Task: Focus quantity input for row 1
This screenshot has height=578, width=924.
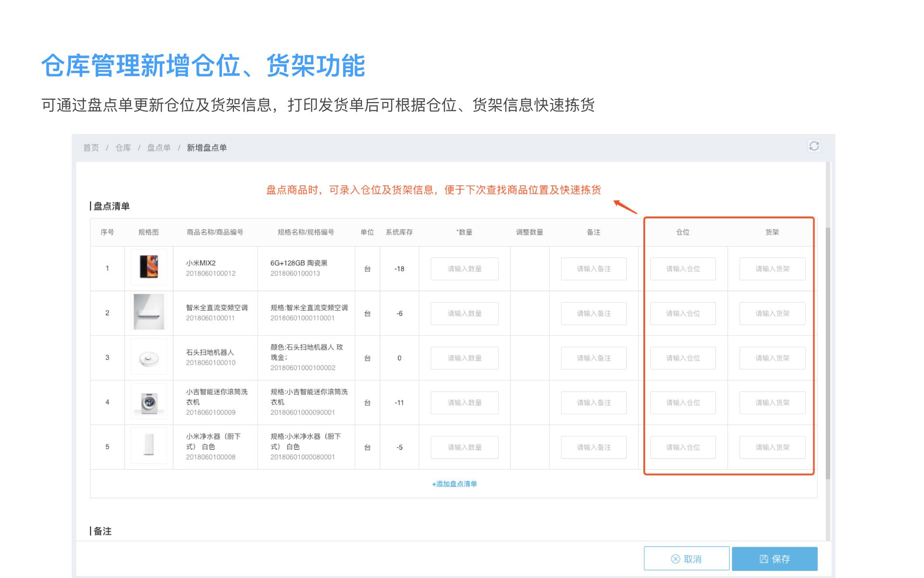Action: tap(464, 269)
